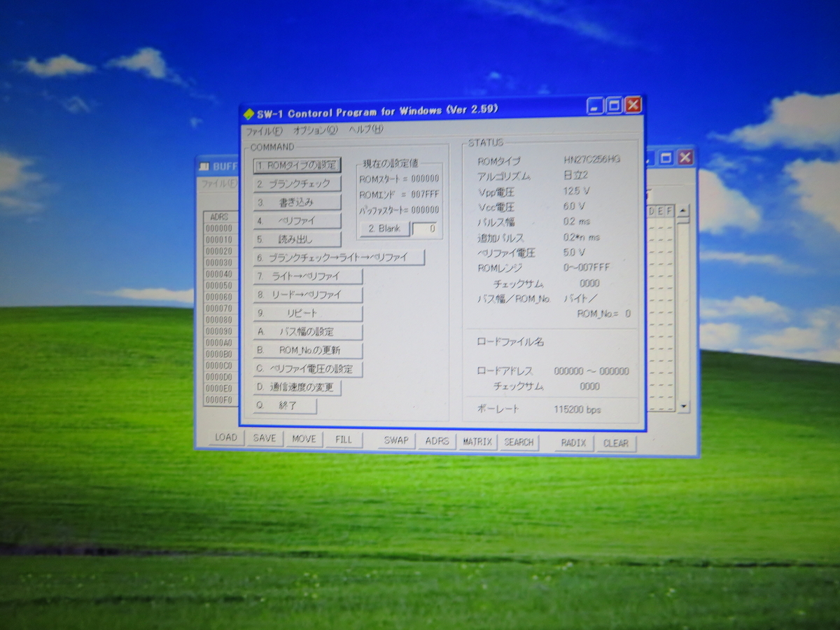Click the ROMレンジ value 0~007FFF

click(587, 267)
